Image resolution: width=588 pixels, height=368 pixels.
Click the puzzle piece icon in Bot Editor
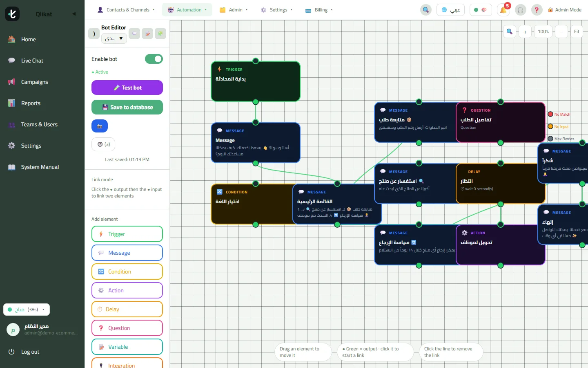(x=160, y=34)
